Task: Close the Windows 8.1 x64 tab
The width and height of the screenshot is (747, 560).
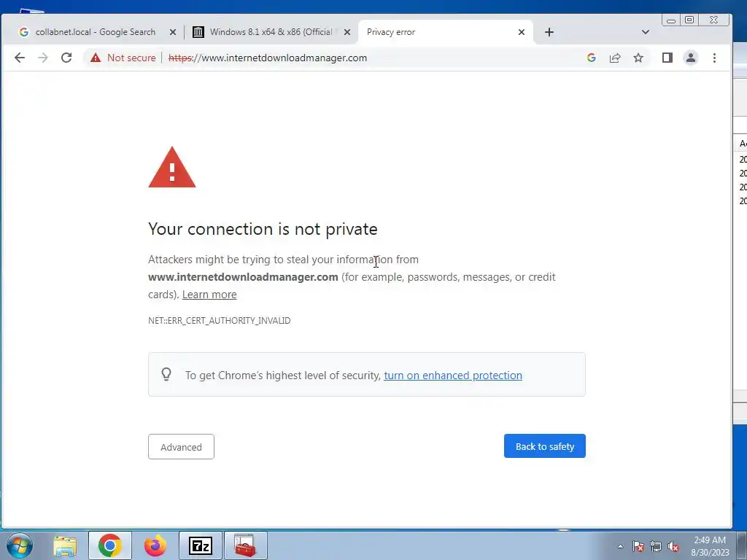Action: tap(347, 32)
